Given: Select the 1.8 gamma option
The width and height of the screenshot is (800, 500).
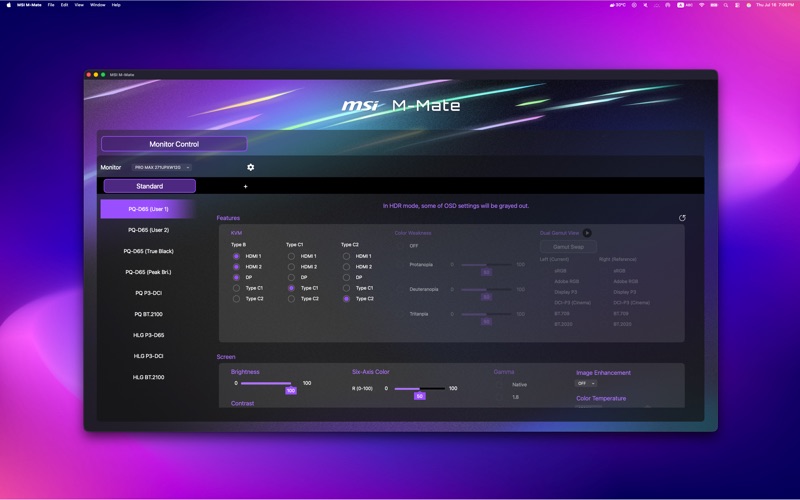Looking at the screenshot, I should (x=500, y=397).
